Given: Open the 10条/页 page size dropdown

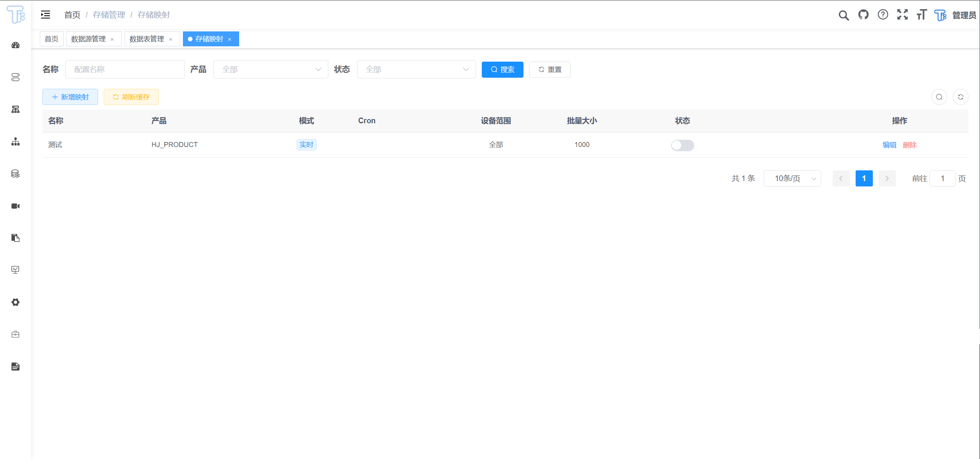Looking at the screenshot, I should point(792,178).
